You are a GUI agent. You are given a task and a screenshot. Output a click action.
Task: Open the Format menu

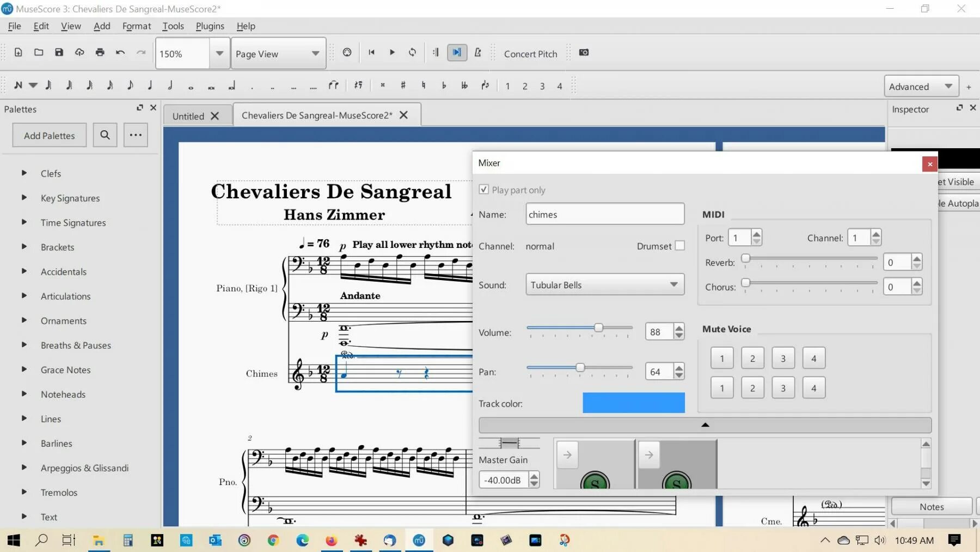click(x=137, y=26)
